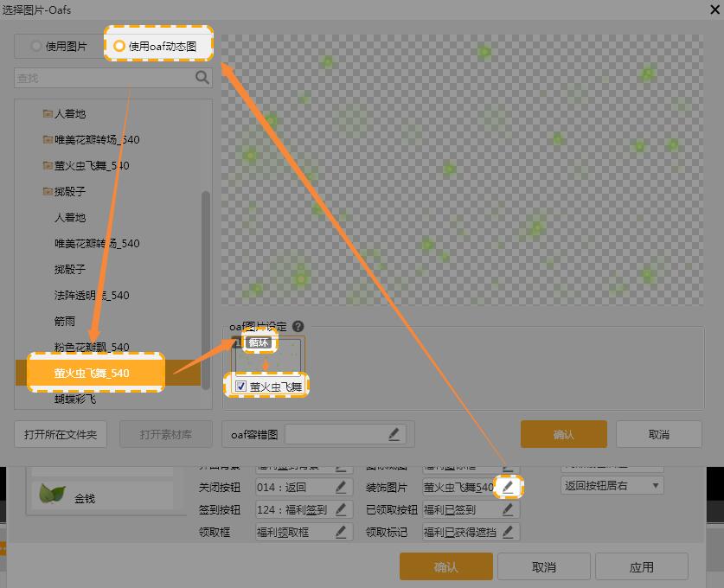
Task: Click edit pencil for 签到按钮 field
Action: pyautogui.click(x=341, y=510)
